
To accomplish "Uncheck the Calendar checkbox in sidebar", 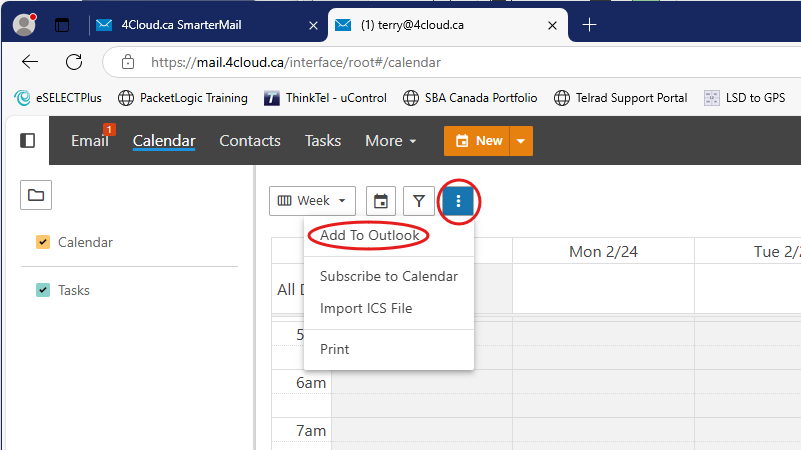I will (43, 242).
